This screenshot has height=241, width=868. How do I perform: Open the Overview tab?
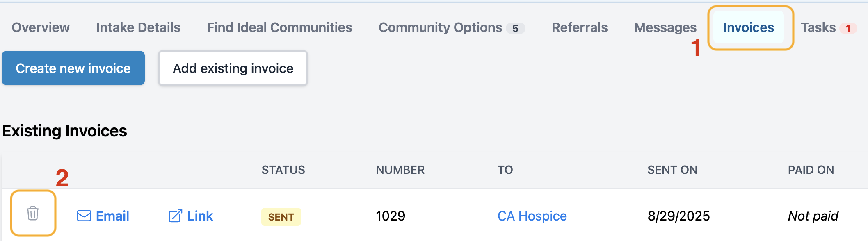(x=41, y=27)
